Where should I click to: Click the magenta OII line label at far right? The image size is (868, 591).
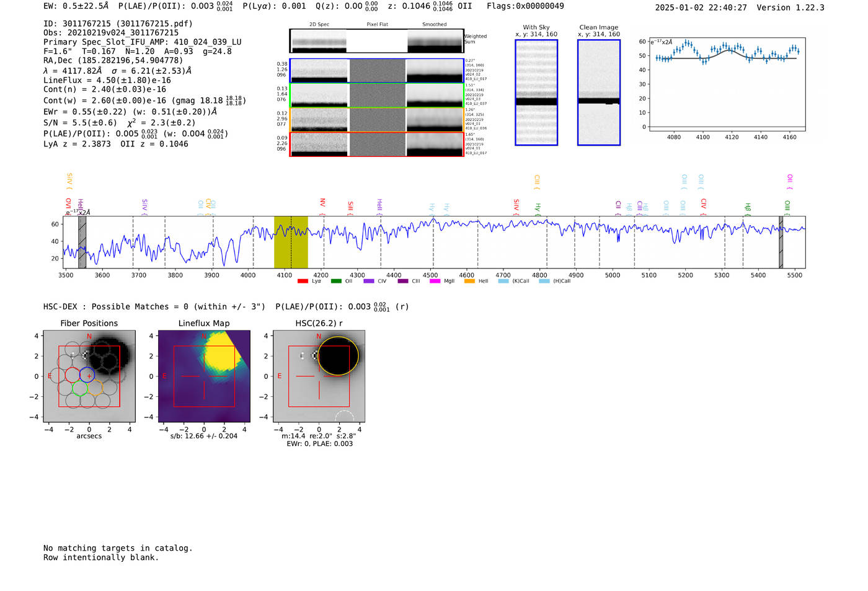pyautogui.click(x=789, y=182)
